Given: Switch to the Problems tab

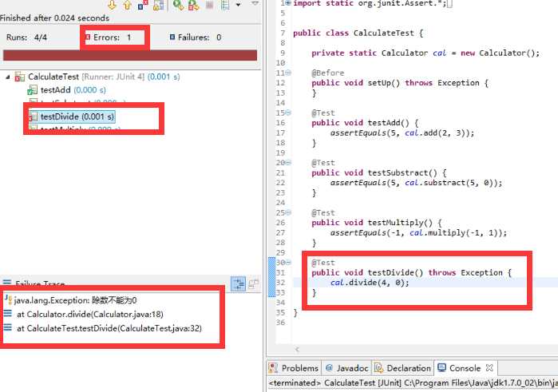Looking at the screenshot, I should click(x=294, y=368).
